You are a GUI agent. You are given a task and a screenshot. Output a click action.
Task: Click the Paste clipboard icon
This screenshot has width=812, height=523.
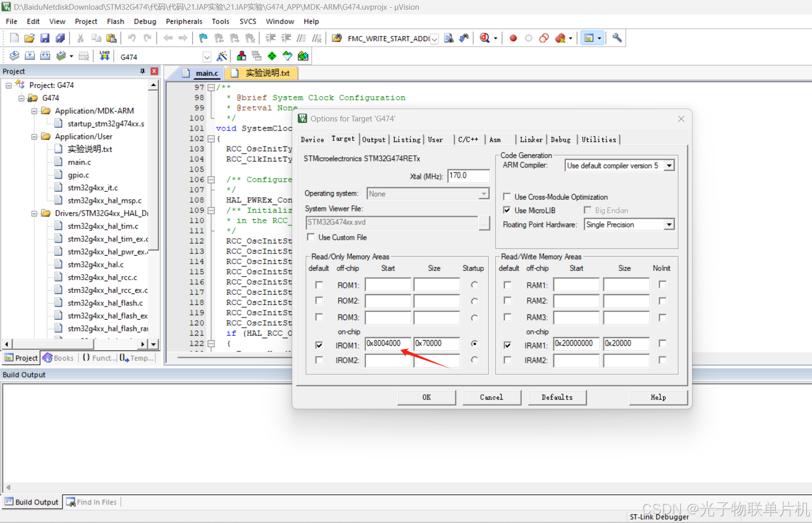tap(111, 38)
